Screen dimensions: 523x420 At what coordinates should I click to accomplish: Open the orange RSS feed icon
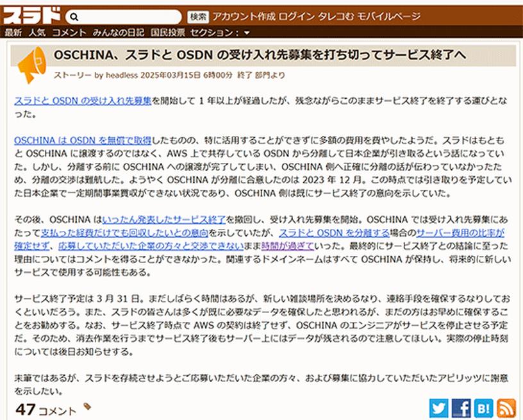tap(506, 408)
